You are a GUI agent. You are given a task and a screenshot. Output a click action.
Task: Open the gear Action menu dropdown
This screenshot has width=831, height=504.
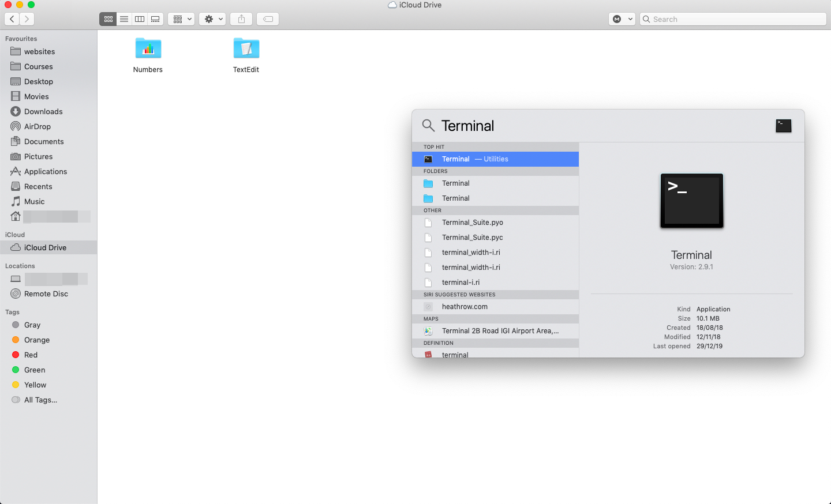coord(212,19)
